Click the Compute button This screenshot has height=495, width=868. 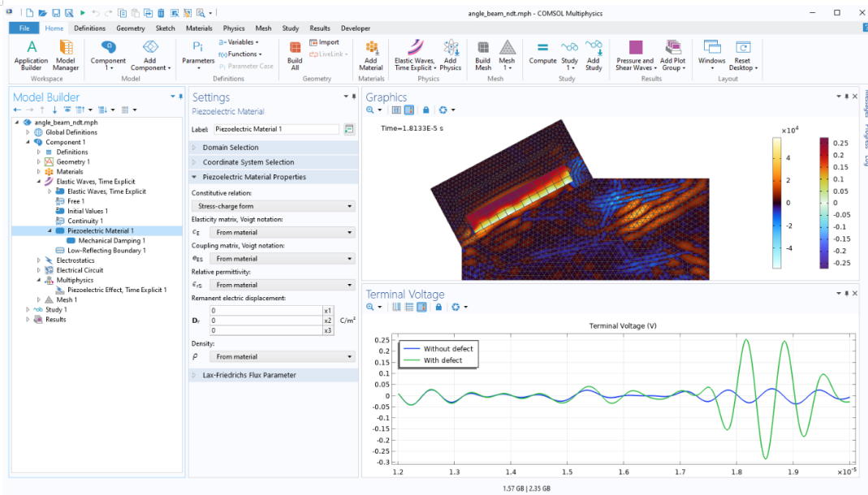[542, 55]
